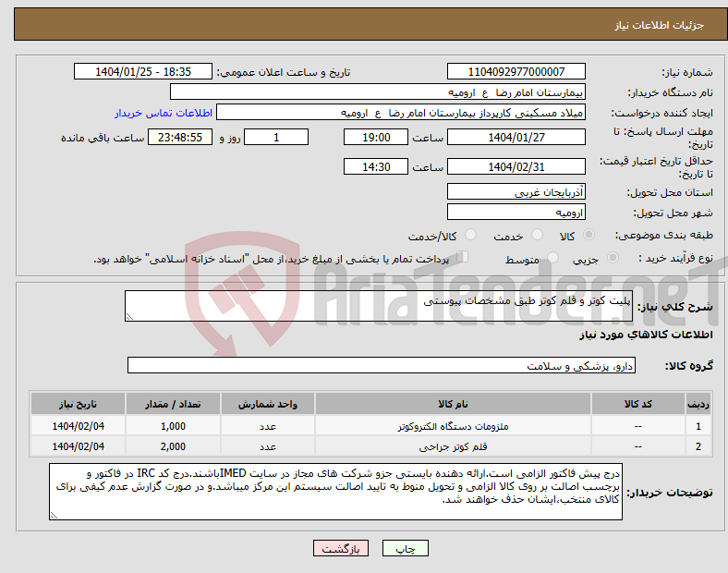
Task: Click the delivery city field ارومیه
Action: pos(516,212)
